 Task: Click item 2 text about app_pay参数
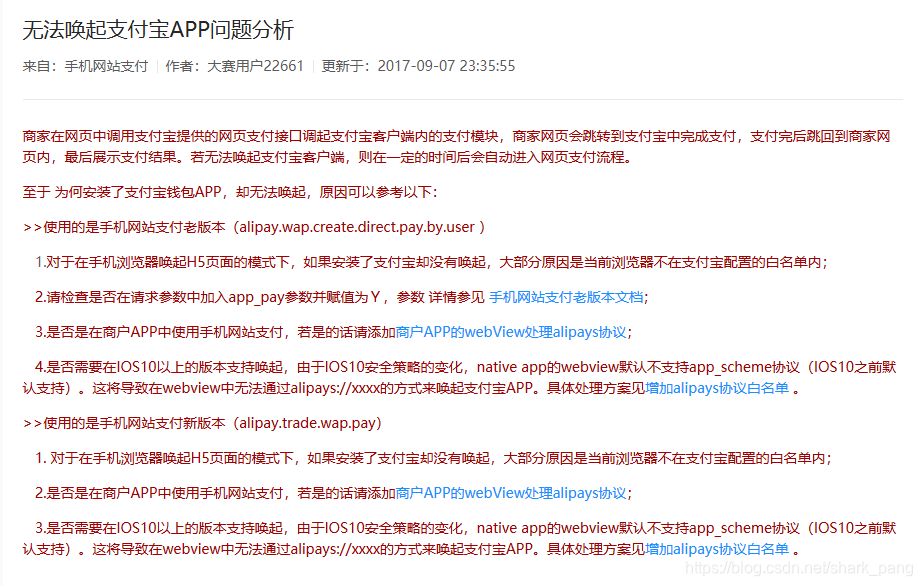341,297
